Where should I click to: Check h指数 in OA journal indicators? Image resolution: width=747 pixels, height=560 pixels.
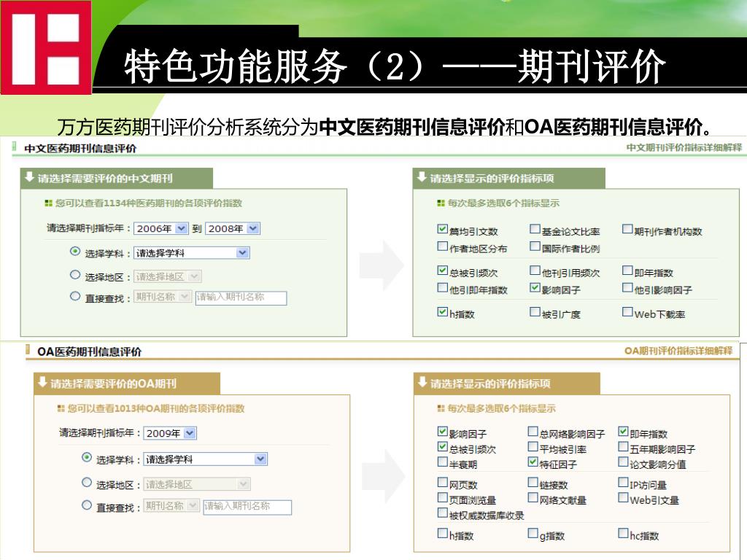point(442,533)
